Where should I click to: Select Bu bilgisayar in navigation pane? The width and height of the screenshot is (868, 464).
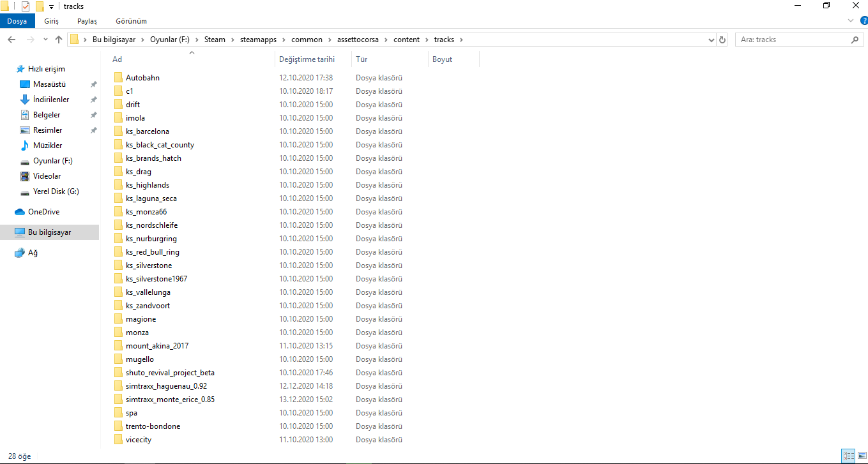[x=49, y=232]
